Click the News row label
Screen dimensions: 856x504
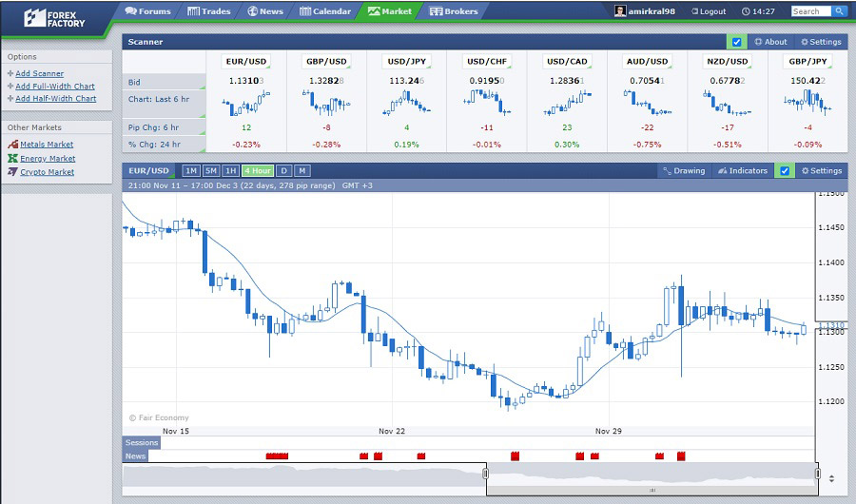[135, 456]
